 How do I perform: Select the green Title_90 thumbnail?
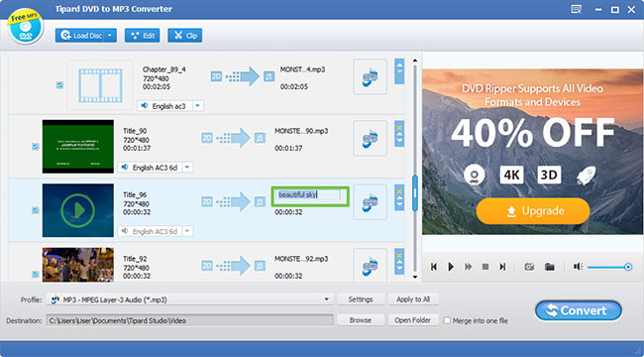78,147
